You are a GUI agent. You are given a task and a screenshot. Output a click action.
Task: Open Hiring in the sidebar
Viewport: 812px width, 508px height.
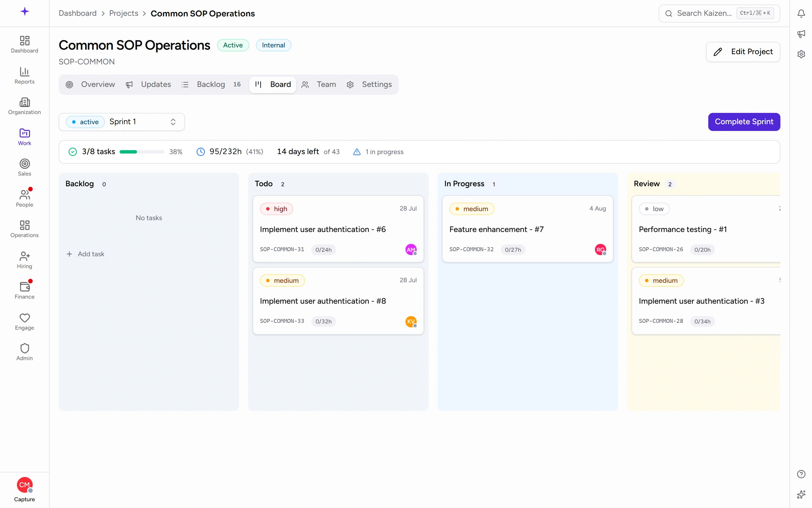[25, 260]
